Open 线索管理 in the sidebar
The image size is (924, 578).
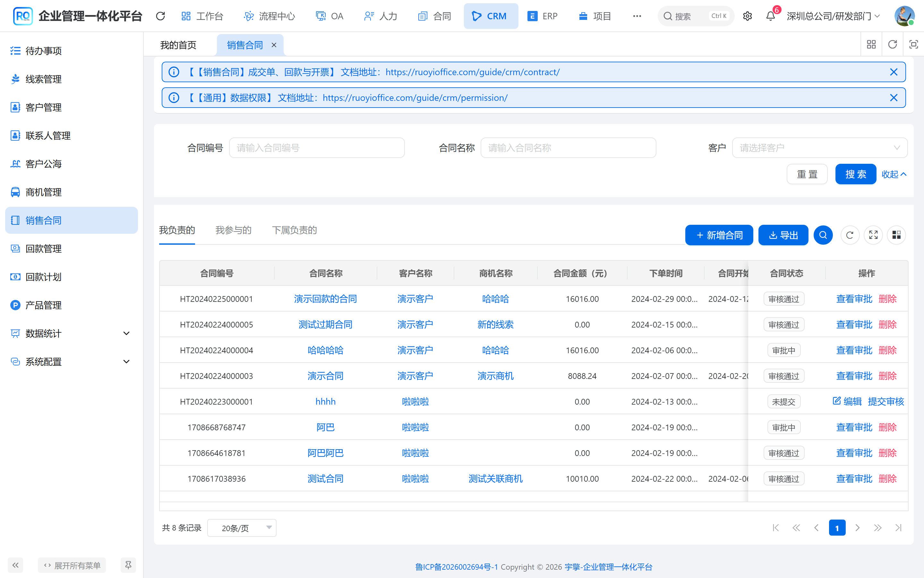[x=72, y=79]
